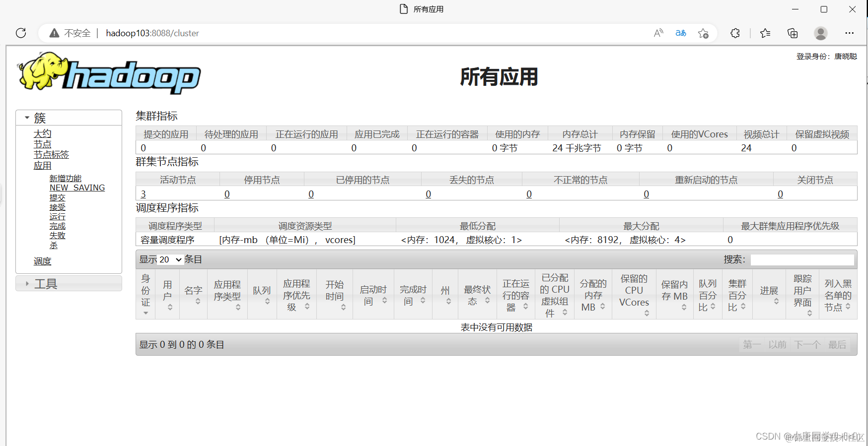Click the active nodes count 3 link
Viewport: 868px width, 446px height.
(x=143, y=194)
